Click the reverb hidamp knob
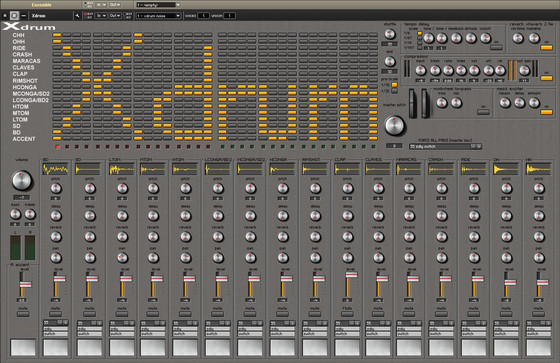560x363 pixels. [x=534, y=38]
